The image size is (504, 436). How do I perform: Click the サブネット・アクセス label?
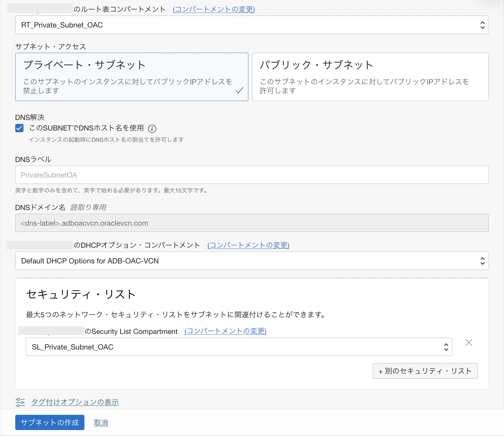pos(51,47)
